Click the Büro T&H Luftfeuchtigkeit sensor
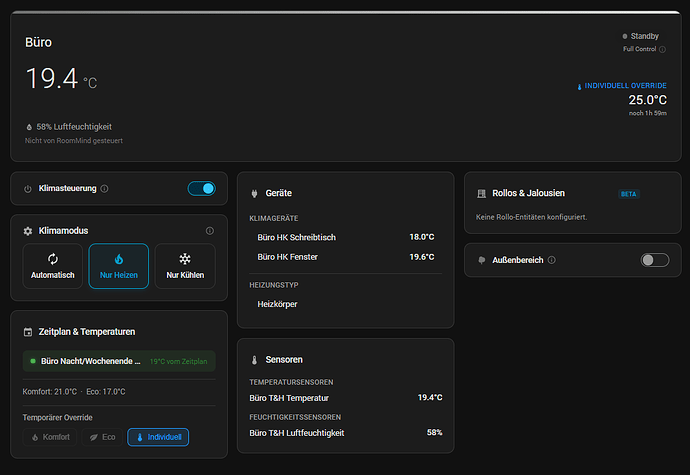The height and width of the screenshot is (475, 690). (345, 433)
